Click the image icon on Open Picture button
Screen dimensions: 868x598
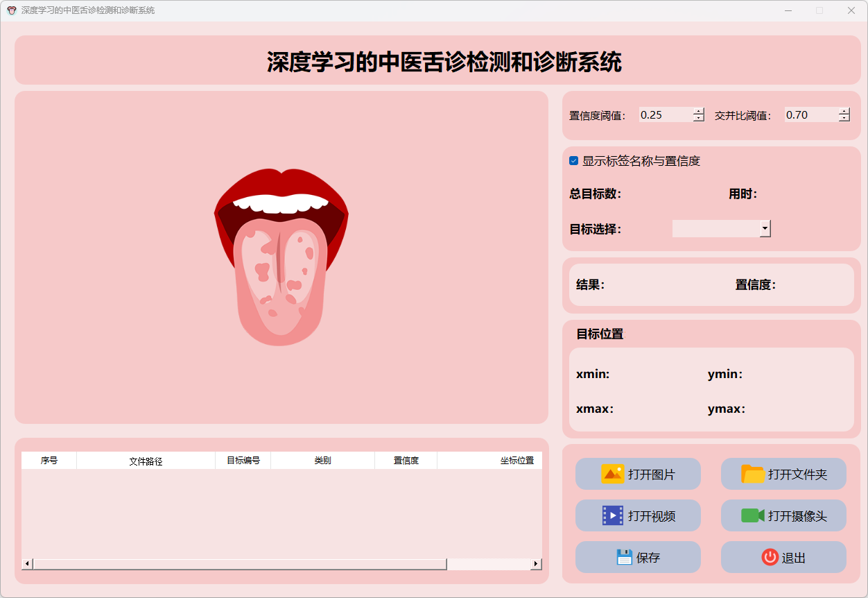coord(612,474)
